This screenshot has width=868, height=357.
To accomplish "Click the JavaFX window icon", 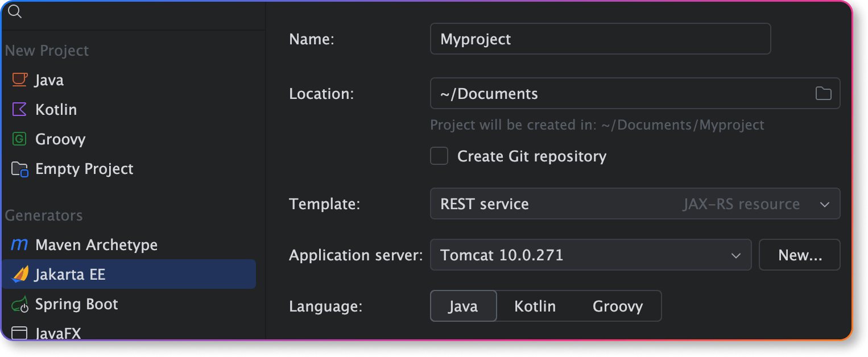I will click(20, 333).
